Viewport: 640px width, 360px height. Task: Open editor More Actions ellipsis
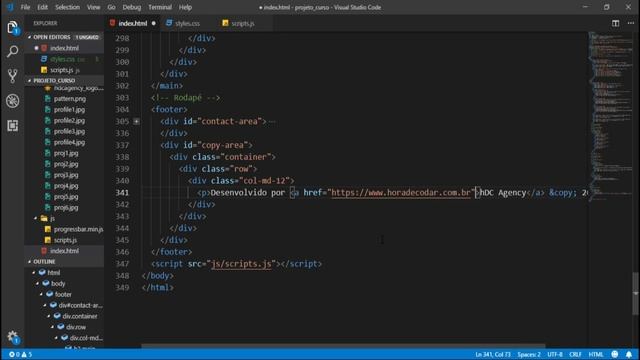coord(631,23)
